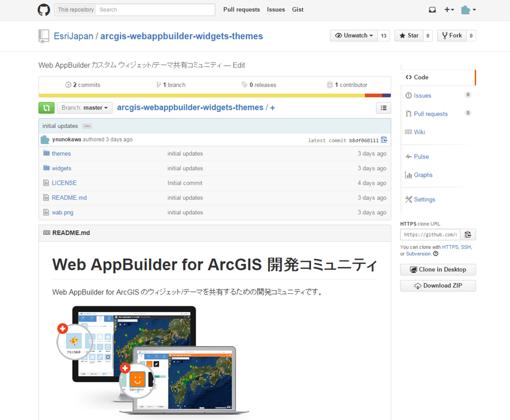The width and height of the screenshot is (510, 420).
Task: Click the GitHub Octocat logo
Action: pyautogui.click(x=44, y=10)
